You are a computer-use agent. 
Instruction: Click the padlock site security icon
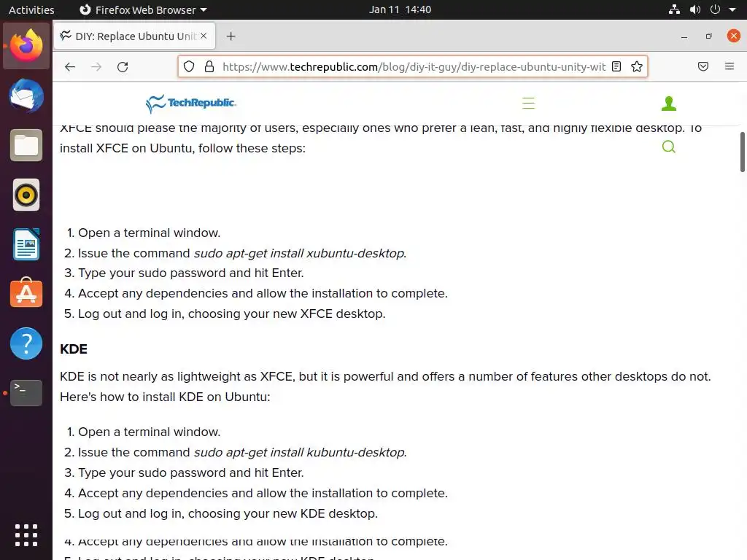point(209,66)
